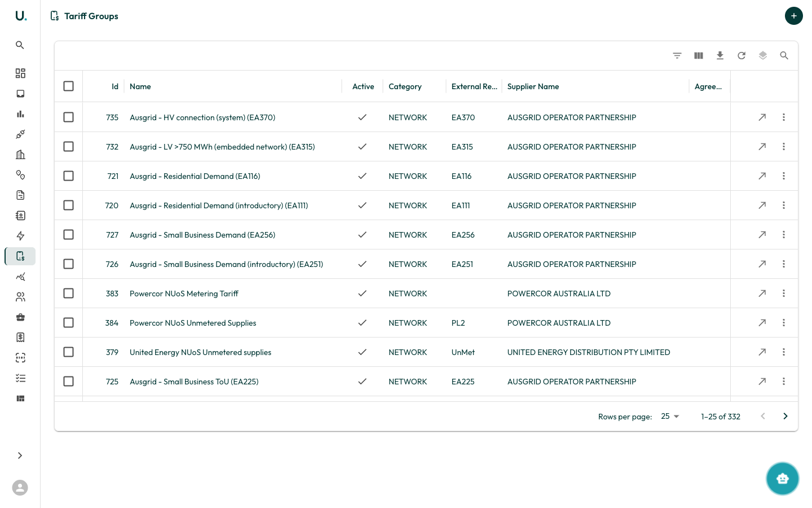Image resolution: width=812 pixels, height=508 pixels.
Task: Click Powercor NUoS Unmetered Supplies name
Action: 193,323
